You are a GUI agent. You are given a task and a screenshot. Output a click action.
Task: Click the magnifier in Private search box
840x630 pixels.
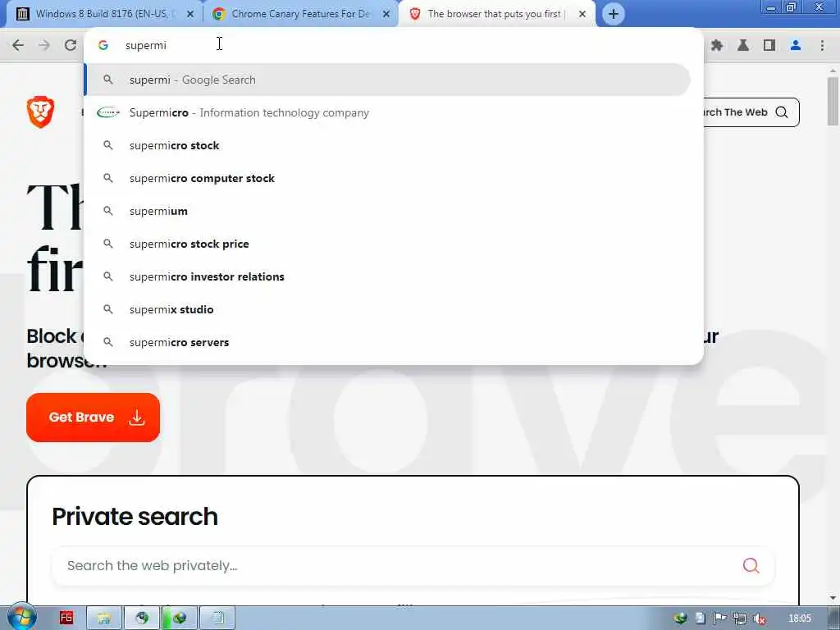pos(751,566)
